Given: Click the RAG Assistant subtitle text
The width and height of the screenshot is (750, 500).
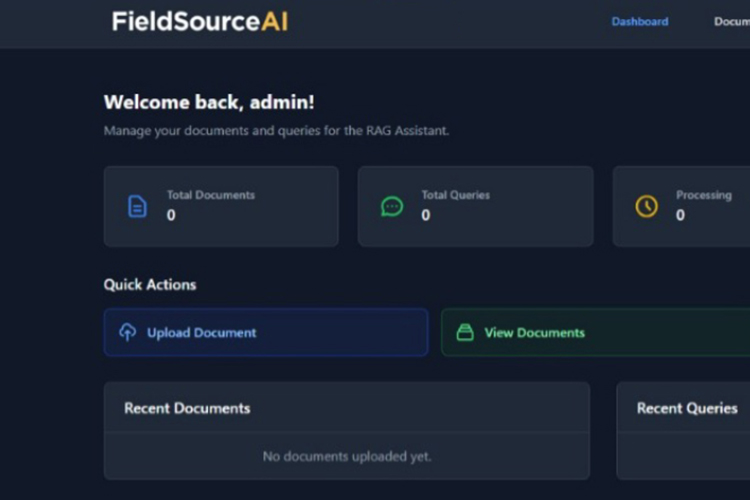Looking at the screenshot, I should [276, 131].
